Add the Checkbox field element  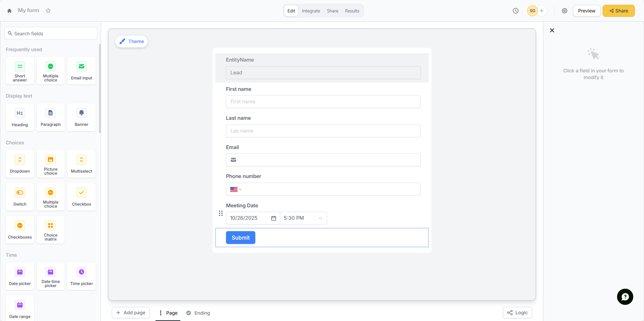[x=82, y=197]
